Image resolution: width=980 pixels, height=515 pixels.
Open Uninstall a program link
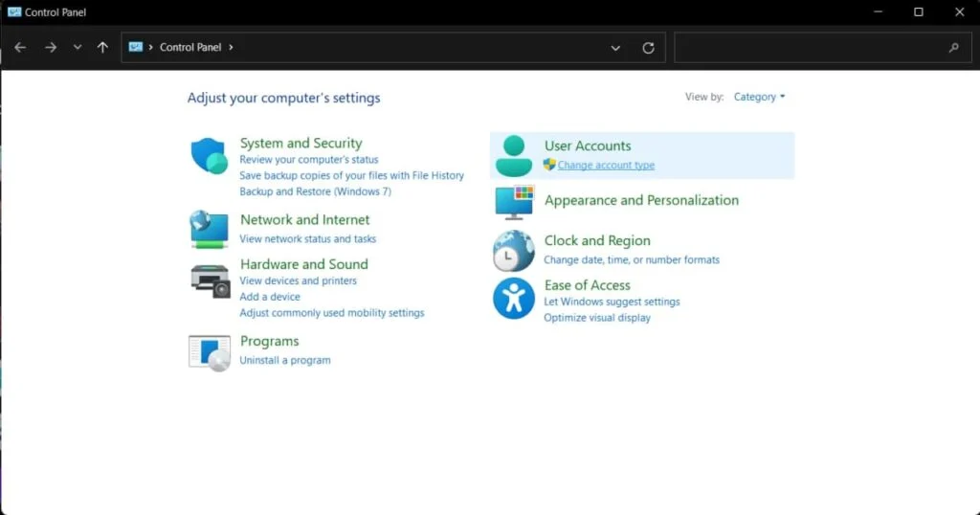[285, 360]
